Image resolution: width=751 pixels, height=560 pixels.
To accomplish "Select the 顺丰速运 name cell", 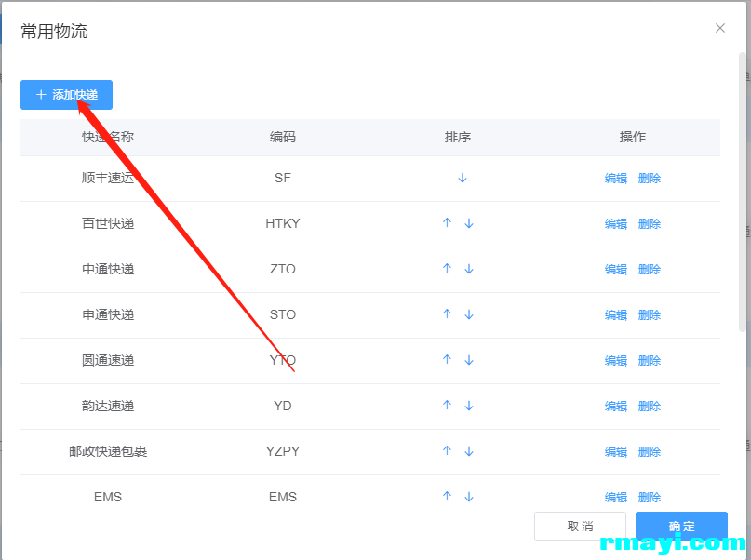I will [x=108, y=178].
